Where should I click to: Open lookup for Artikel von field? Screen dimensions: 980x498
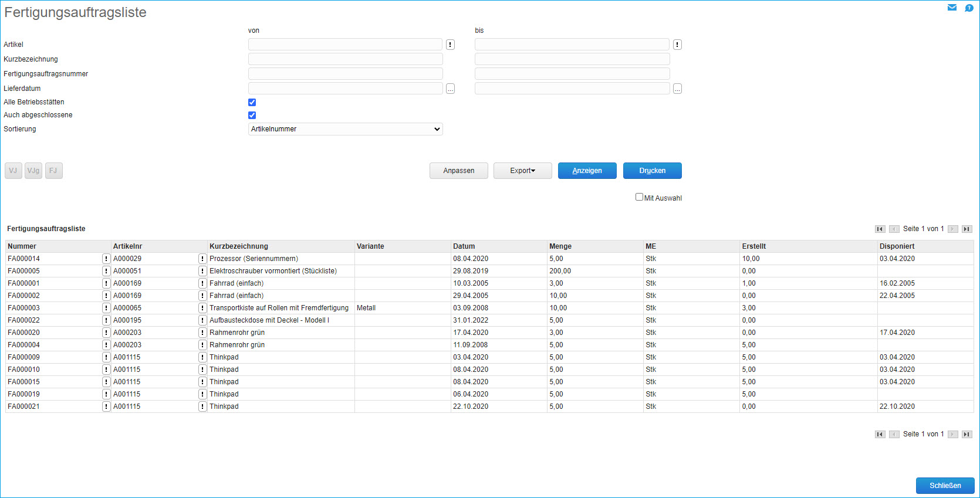coord(450,45)
